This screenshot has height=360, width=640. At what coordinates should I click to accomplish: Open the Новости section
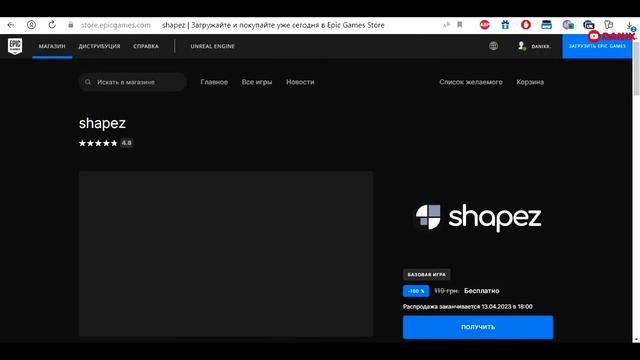300,82
